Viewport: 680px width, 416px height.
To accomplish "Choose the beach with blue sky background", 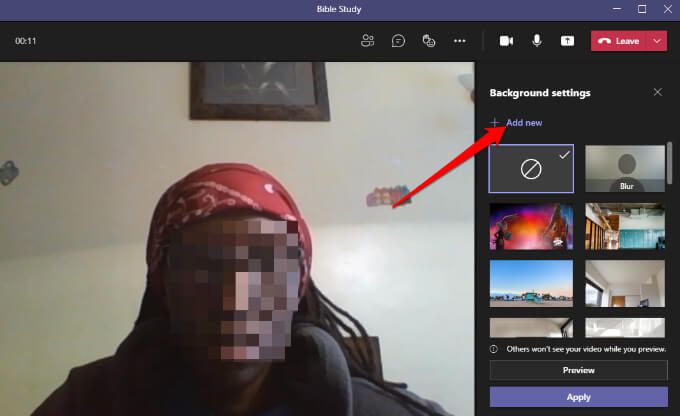I will tap(531, 284).
